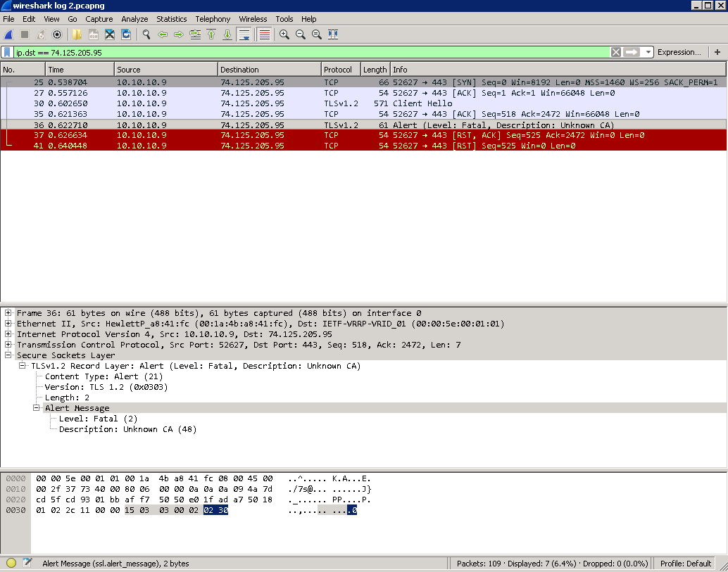Reload the capture file
The height and width of the screenshot is (572, 728).
coord(126,34)
